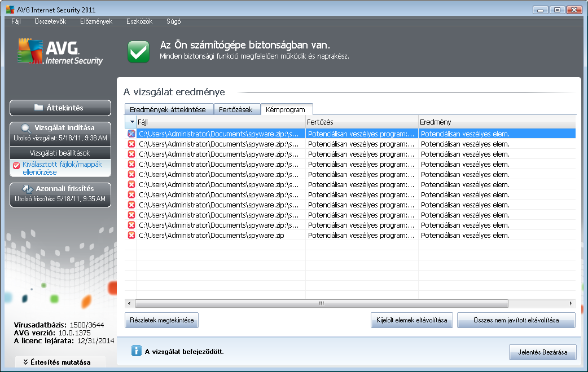The image size is (588, 372).
Task: Select the Kémprogram tab
Action: (x=287, y=109)
